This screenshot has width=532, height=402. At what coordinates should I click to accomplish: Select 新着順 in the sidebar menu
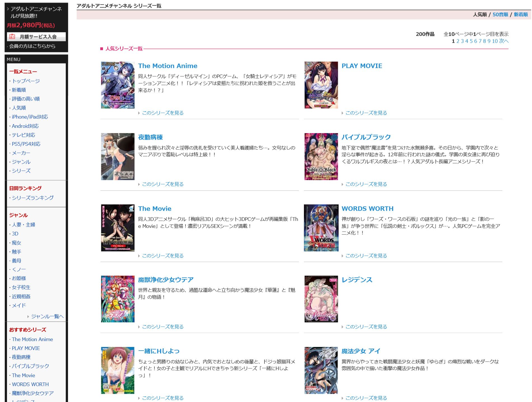pos(19,90)
